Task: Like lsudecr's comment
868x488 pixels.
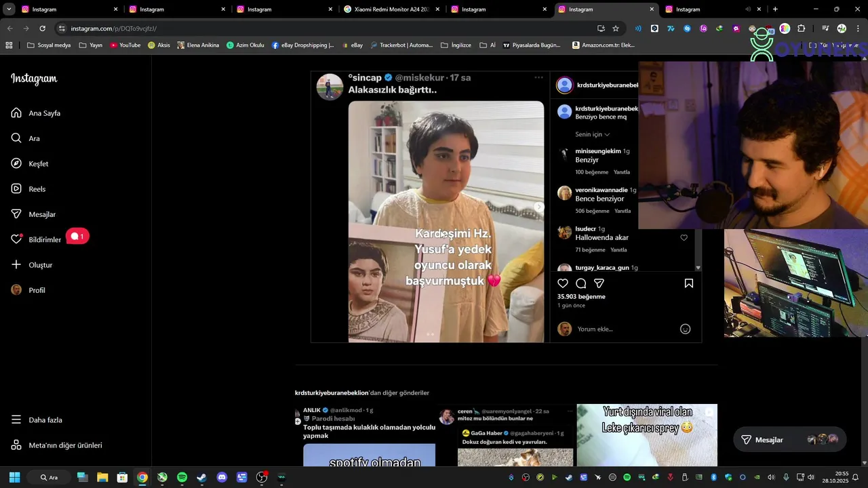Action: pos(684,238)
